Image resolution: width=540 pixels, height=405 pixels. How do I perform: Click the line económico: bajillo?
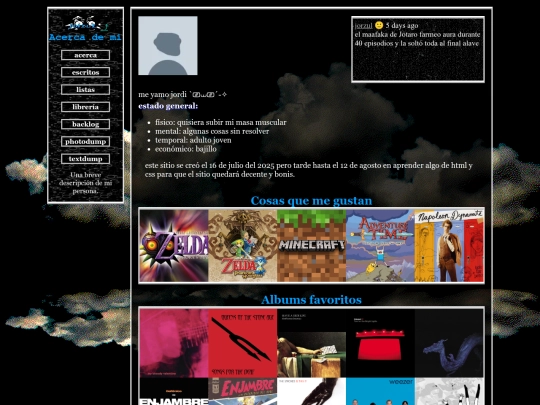(186, 149)
